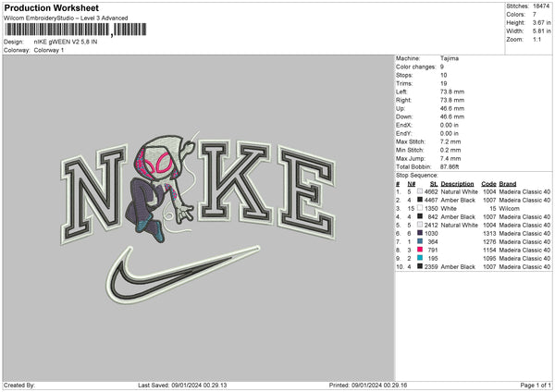Click the design name nIKE gWEEN V2 5,8 IN
The width and height of the screenshot is (555, 392).
pos(66,42)
